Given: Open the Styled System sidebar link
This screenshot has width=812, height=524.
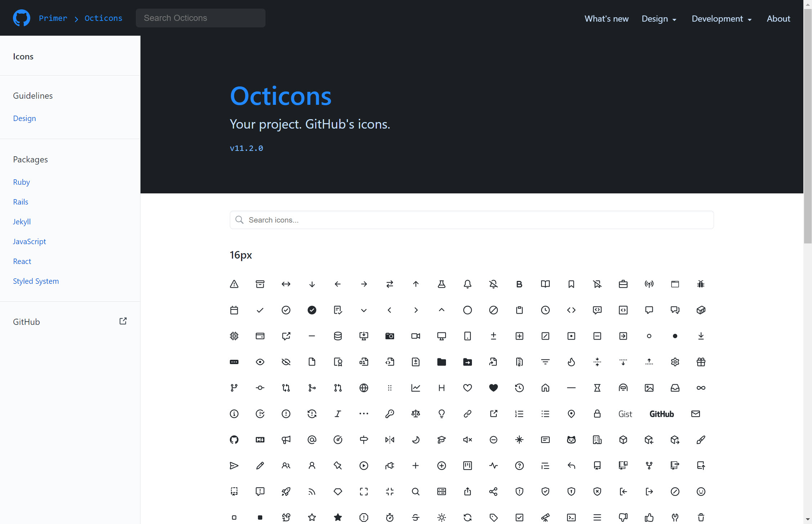Looking at the screenshot, I should point(36,281).
